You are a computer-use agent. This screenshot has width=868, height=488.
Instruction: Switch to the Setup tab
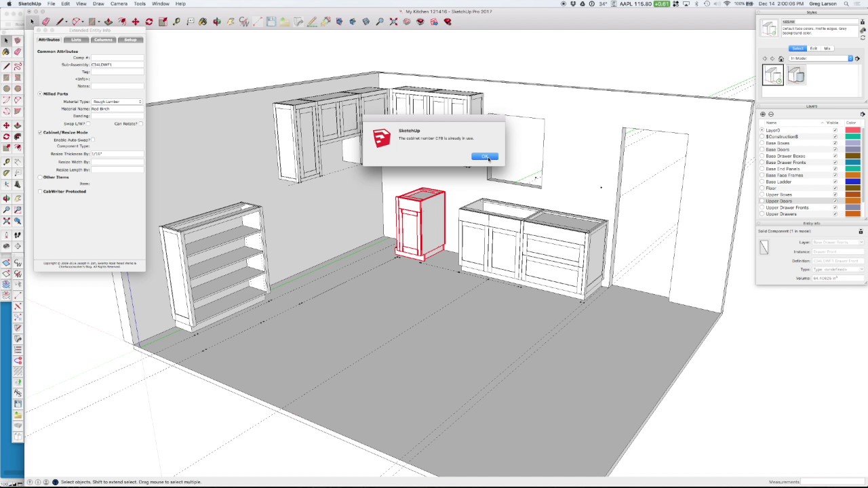coord(130,40)
